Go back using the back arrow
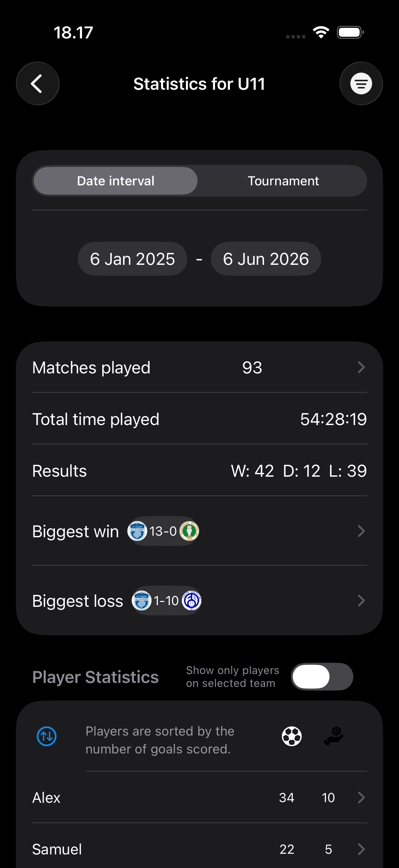Viewport: 399px width, 868px height. pyautogui.click(x=37, y=83)
